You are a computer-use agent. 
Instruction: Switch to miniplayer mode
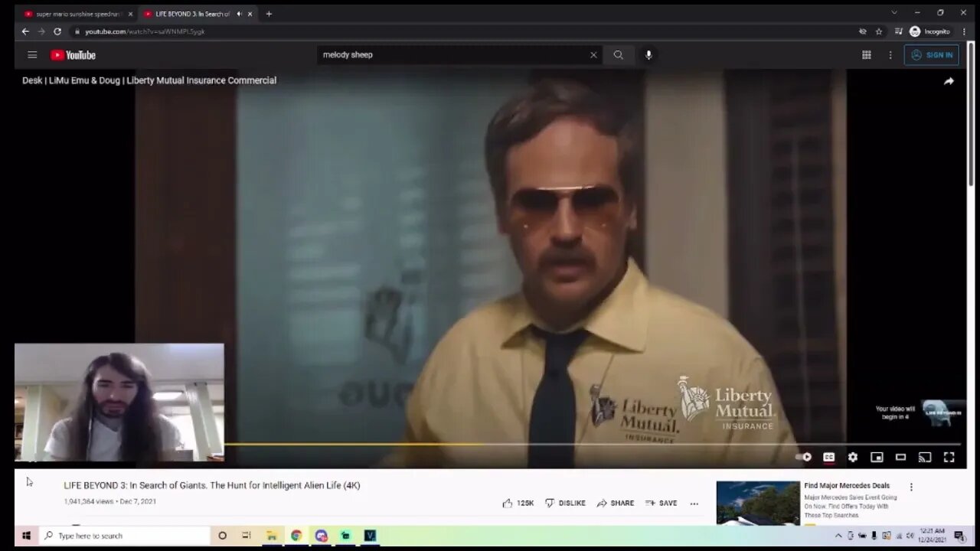point(877,457)
